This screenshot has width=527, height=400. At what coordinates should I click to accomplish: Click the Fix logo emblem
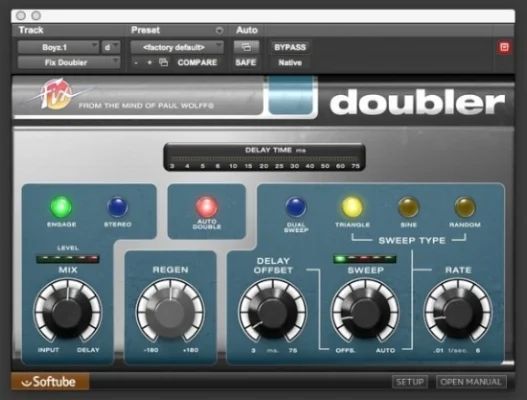click(56, 94)
